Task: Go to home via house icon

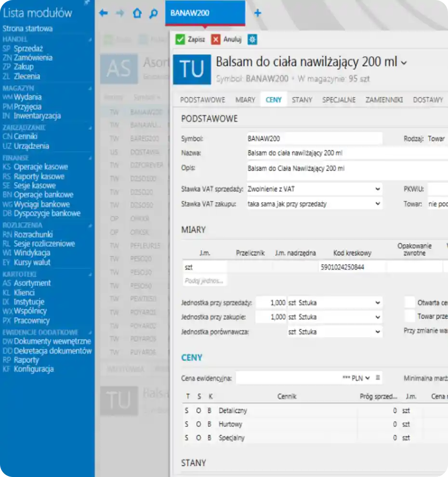Action: click(x=137, y=13)
